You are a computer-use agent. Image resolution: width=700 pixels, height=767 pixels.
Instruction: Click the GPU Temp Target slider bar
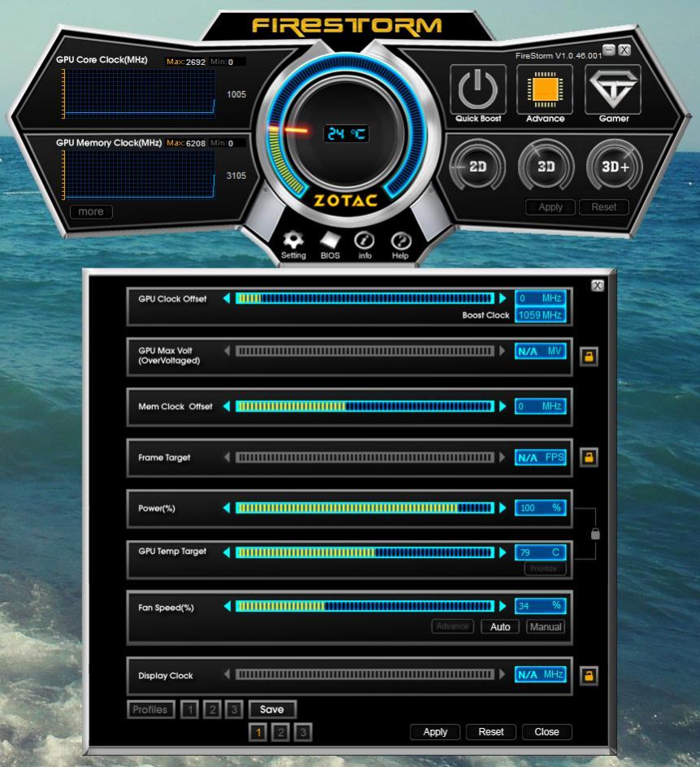pyautogui.click(x=365, y=552)
